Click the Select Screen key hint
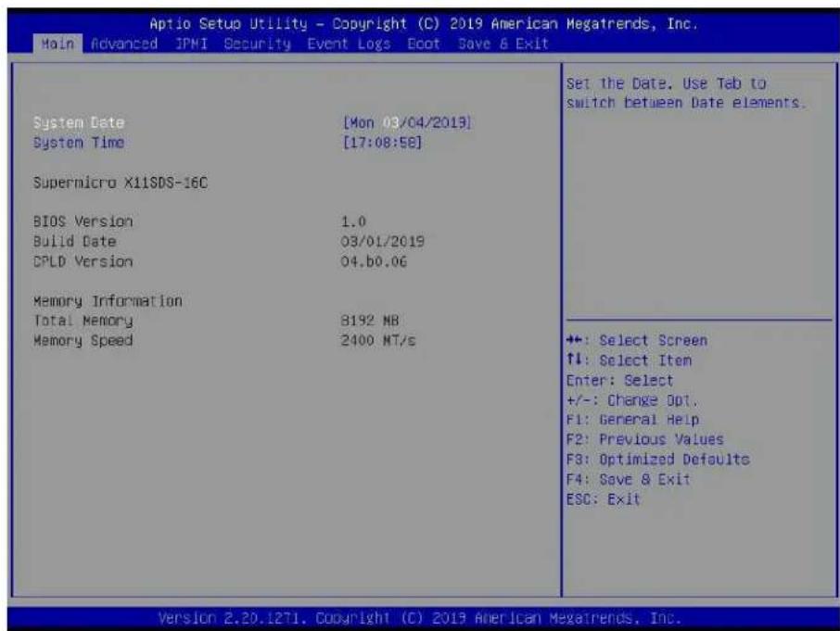The width and height of the screenshot is (840, 631). point(637,340)
